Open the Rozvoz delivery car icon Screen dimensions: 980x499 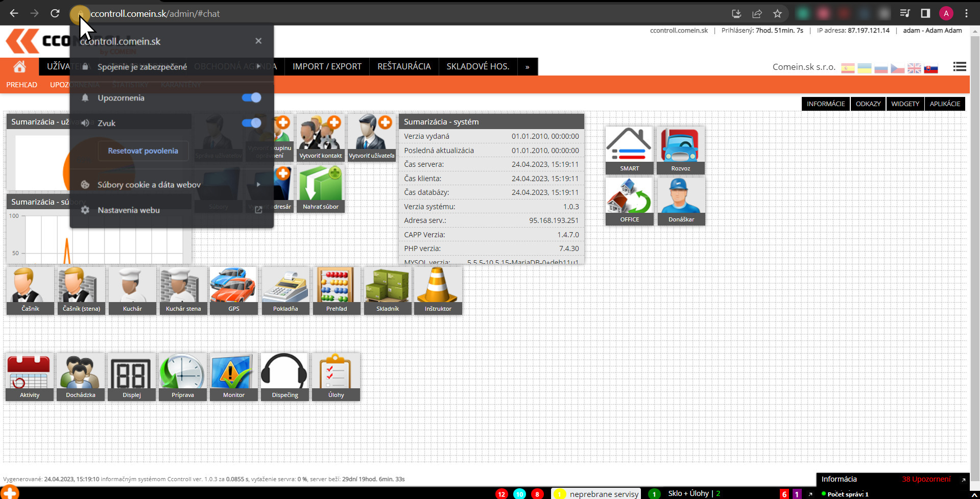680,150
